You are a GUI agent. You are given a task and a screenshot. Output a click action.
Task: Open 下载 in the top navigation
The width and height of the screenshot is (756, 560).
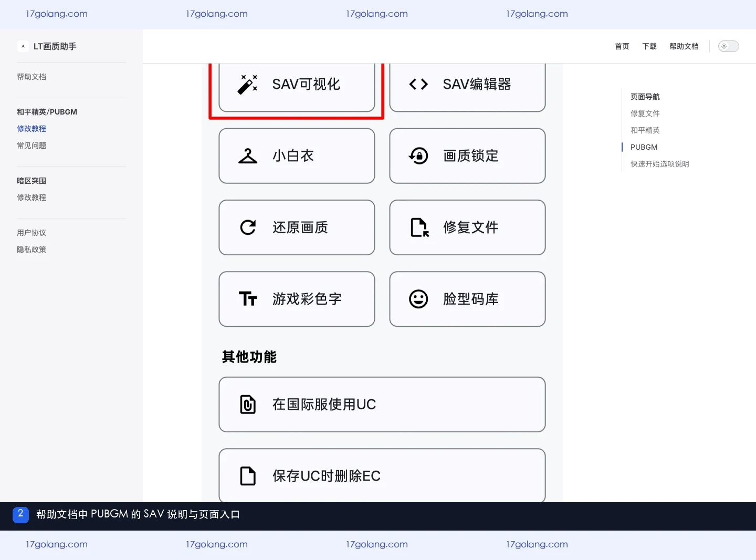tap(649, 46)
